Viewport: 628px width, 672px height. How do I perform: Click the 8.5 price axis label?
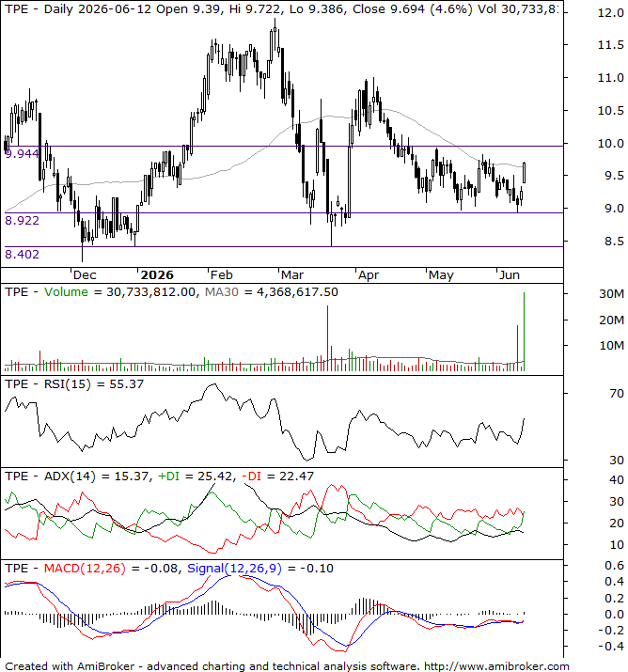[x=614, y=242]
